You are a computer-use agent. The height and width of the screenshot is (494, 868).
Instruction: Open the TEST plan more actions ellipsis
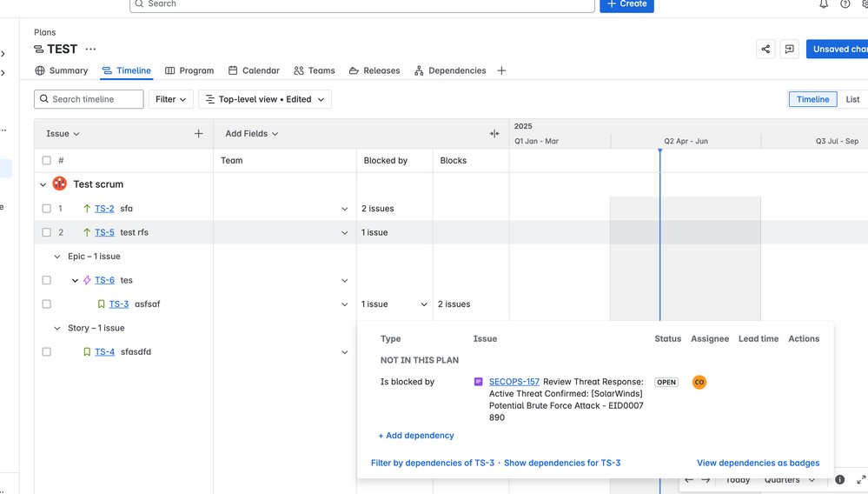[90, 50]
